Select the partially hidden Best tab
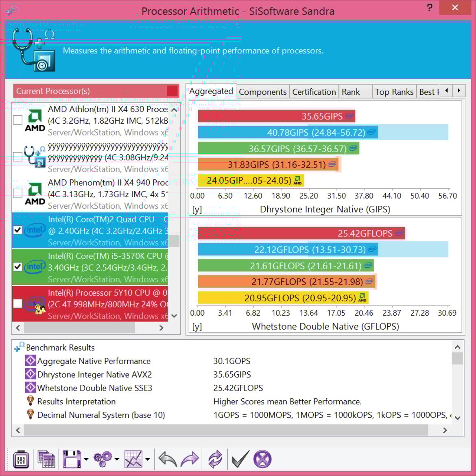 428,92
